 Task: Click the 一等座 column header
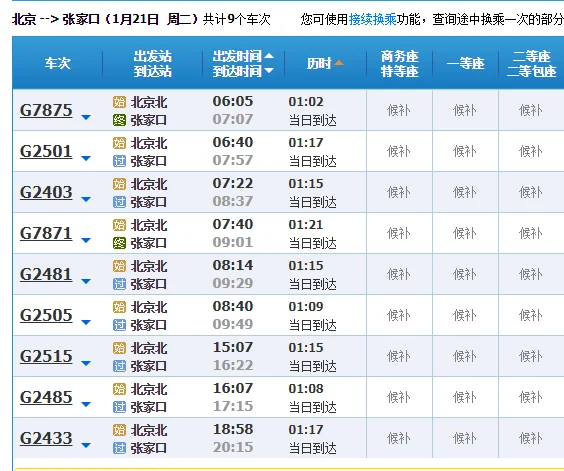pos(465,64)
